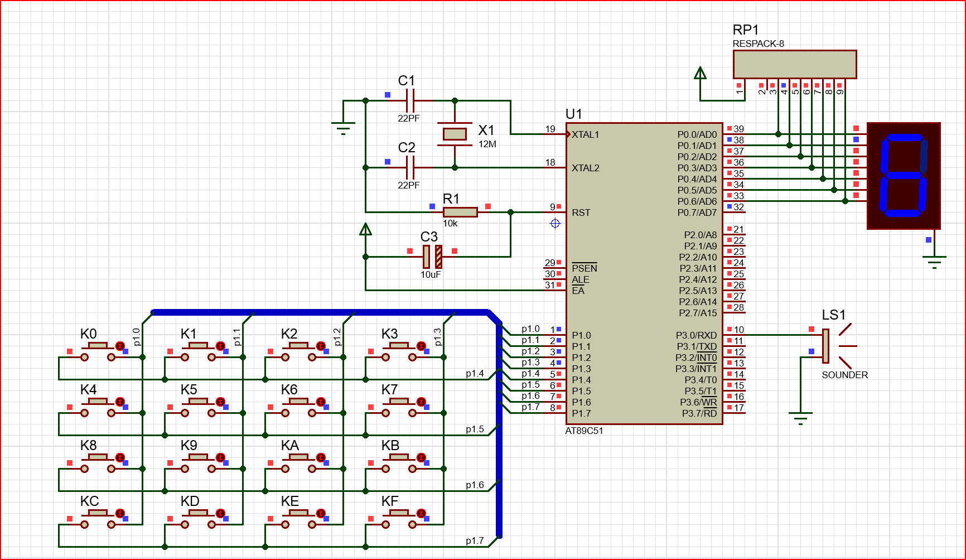
Task: Click the '22PF' value under C1
Action: tap(408, 118)
